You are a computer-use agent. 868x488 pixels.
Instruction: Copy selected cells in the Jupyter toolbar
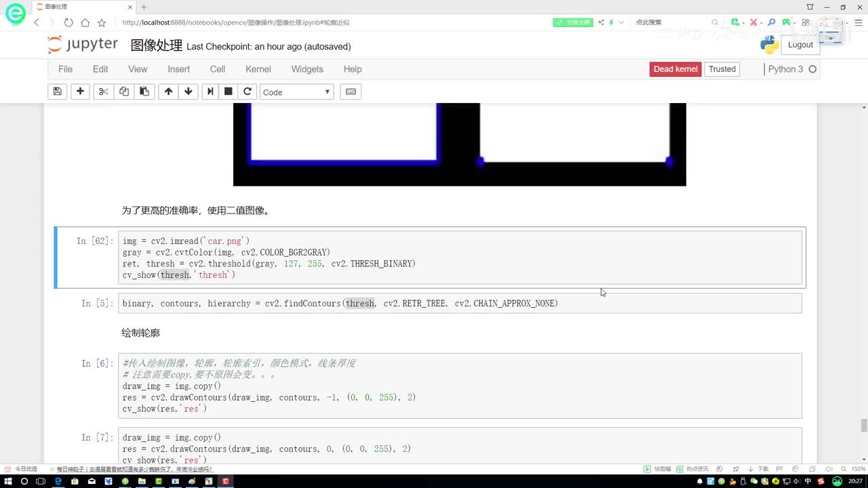124,91
